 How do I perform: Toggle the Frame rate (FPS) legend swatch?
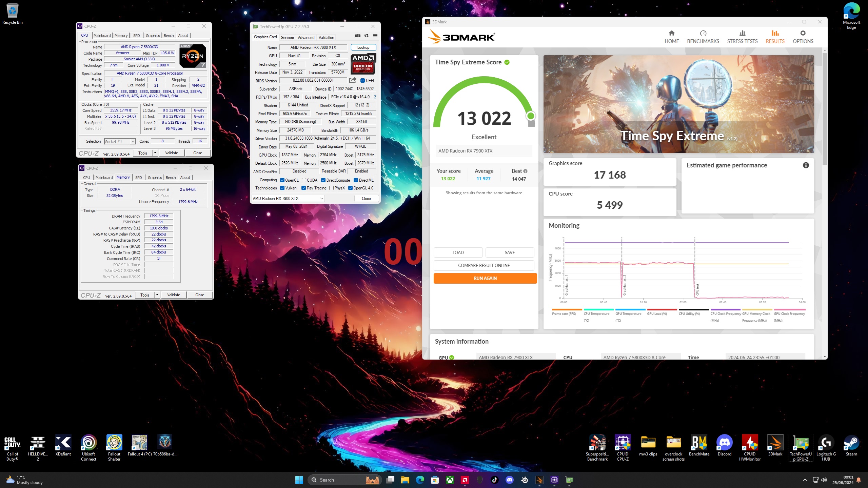[567, 309]
